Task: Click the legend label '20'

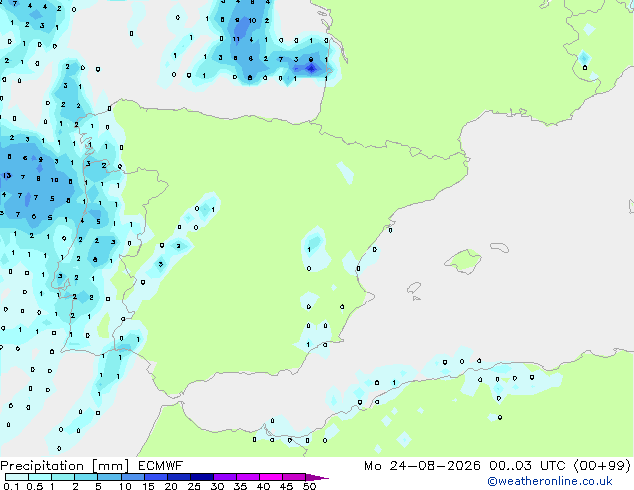Action: pos(171,486)
